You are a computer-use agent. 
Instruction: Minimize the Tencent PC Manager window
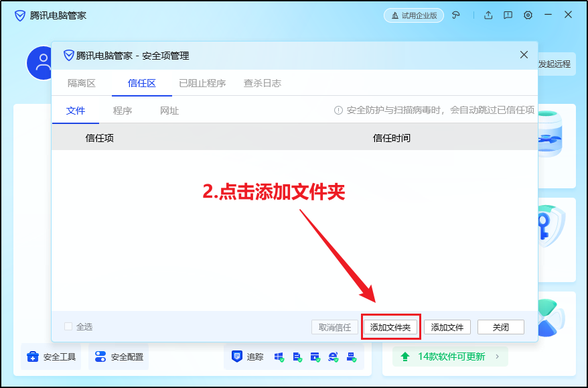point(548,15)
